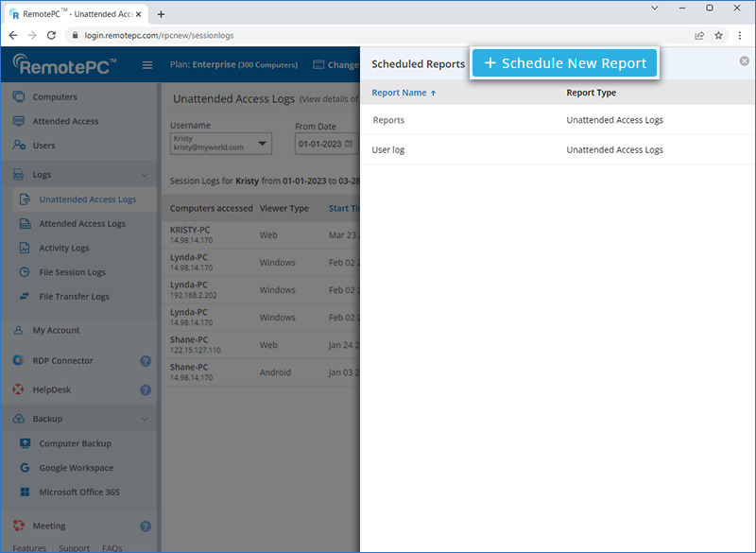Close the Scheduled Reports panel
756x553 pixels.
pyautogui.click(x=744, y=61)
